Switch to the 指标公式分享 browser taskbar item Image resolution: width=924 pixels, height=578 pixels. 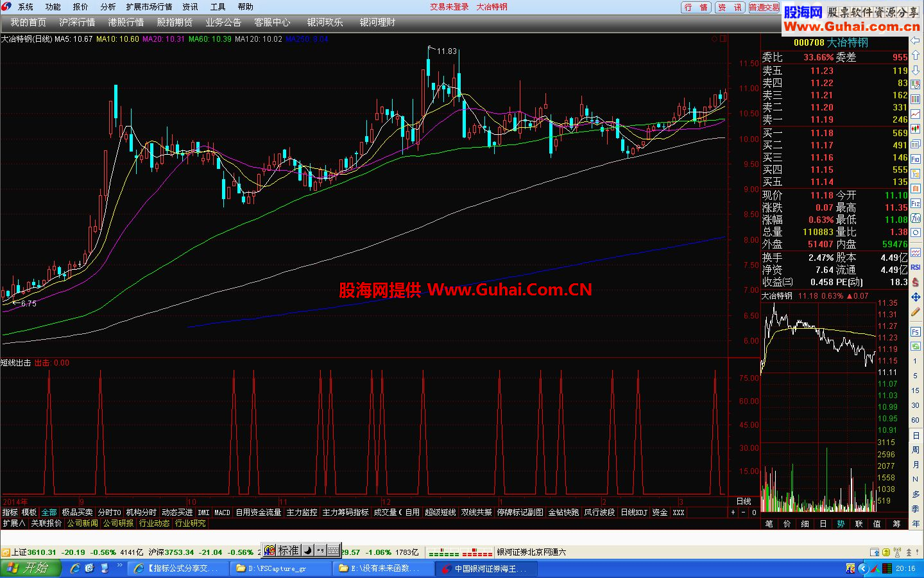tap(177, 568)
